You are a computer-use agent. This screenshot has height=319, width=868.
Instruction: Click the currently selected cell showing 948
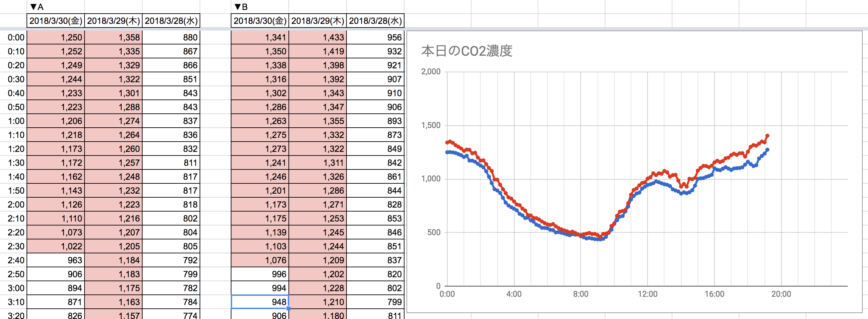[x=260, y=302]
